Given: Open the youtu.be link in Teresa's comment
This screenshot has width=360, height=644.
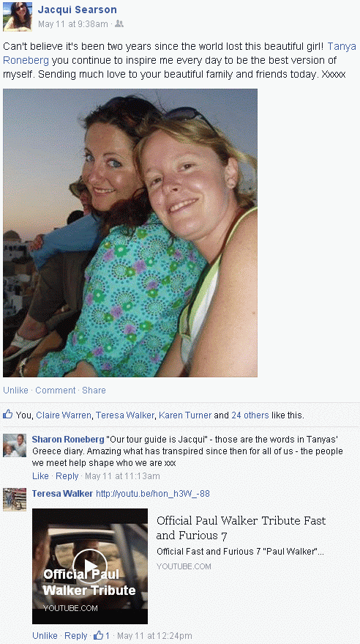Looking at the screenshot, I should tap(152, 494).
